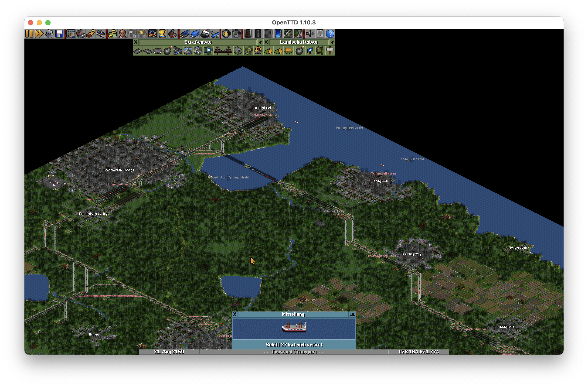Show the list of aircraft
Screen dimensions: 588x387
click(215, 34)
